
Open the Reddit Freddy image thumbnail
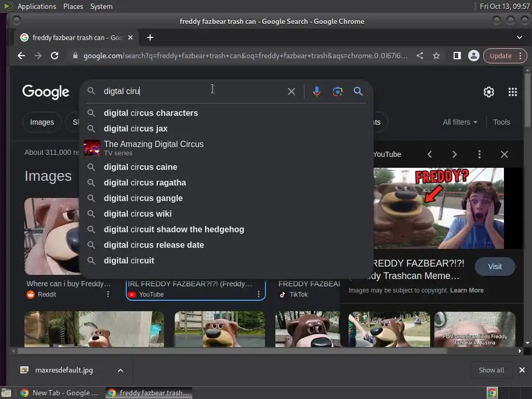pos(51,236)
